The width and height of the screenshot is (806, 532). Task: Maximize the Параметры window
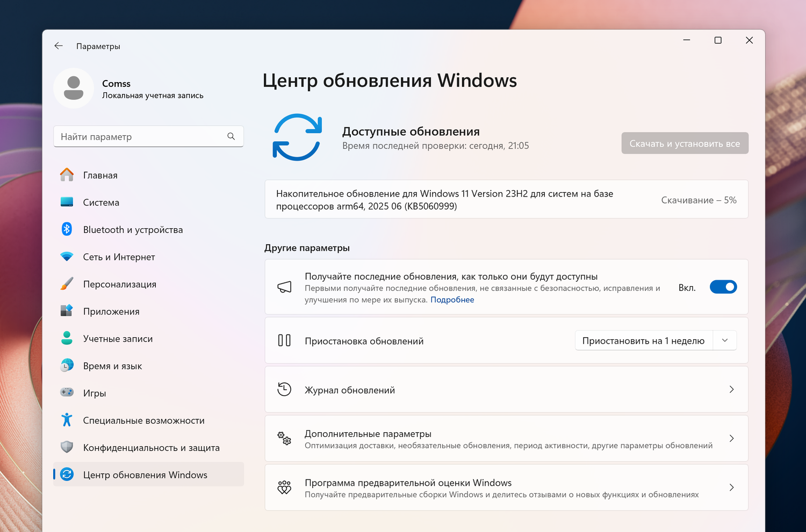tap(718, 40)
